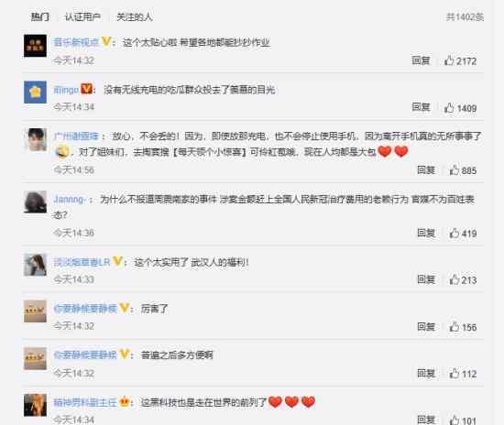Switch to the 认证用户 tab
The width and height of the screenshot is (504, 425).
(82, 16)
